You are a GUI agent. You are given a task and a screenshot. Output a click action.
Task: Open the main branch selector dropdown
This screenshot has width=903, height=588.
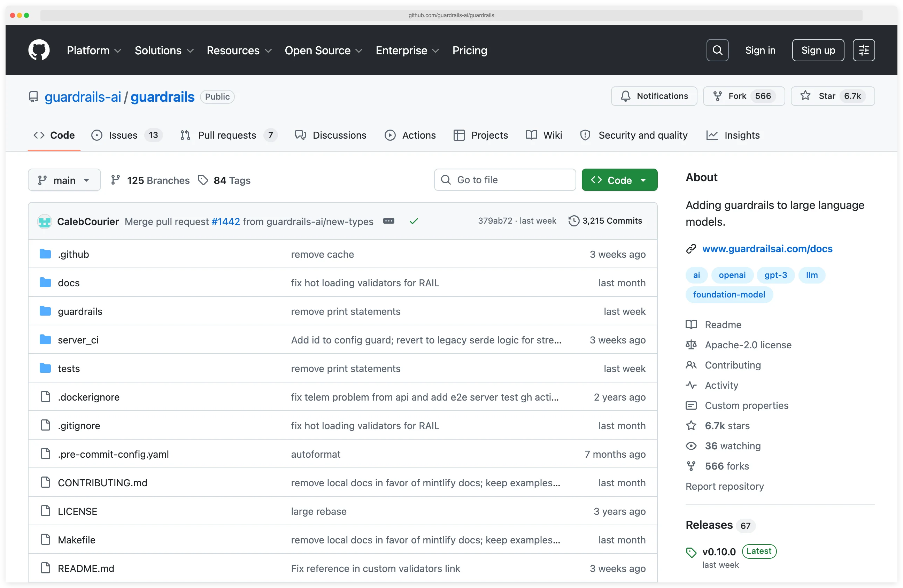pyautogui.click(x=64, y=180)
